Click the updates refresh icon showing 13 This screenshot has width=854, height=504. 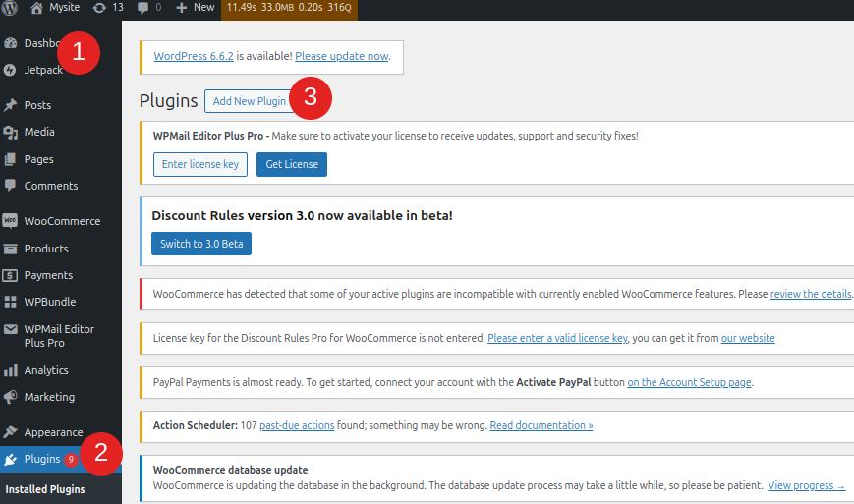pyautogui.click(x=99, y=8)
